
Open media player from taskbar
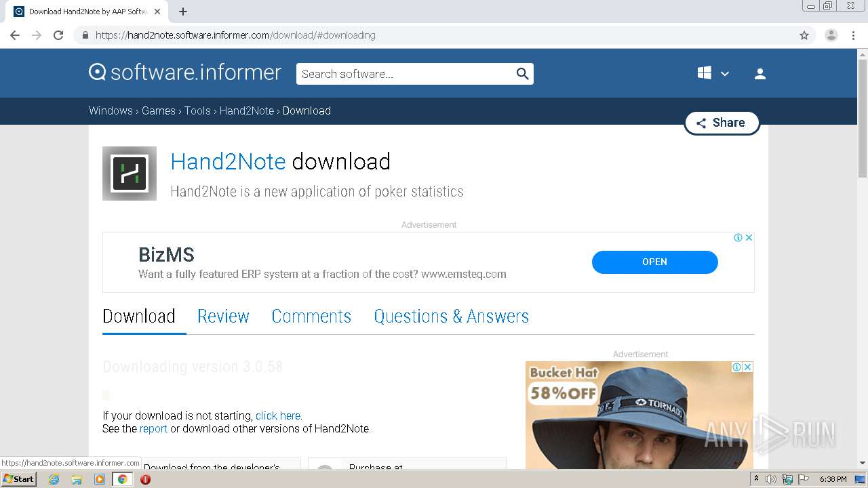point(100,479)
